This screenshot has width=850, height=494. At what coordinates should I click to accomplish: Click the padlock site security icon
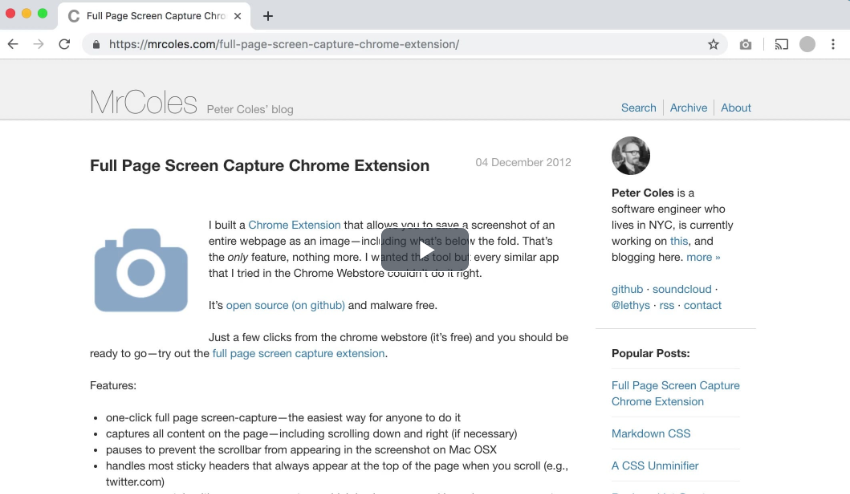tap(96, 44)
